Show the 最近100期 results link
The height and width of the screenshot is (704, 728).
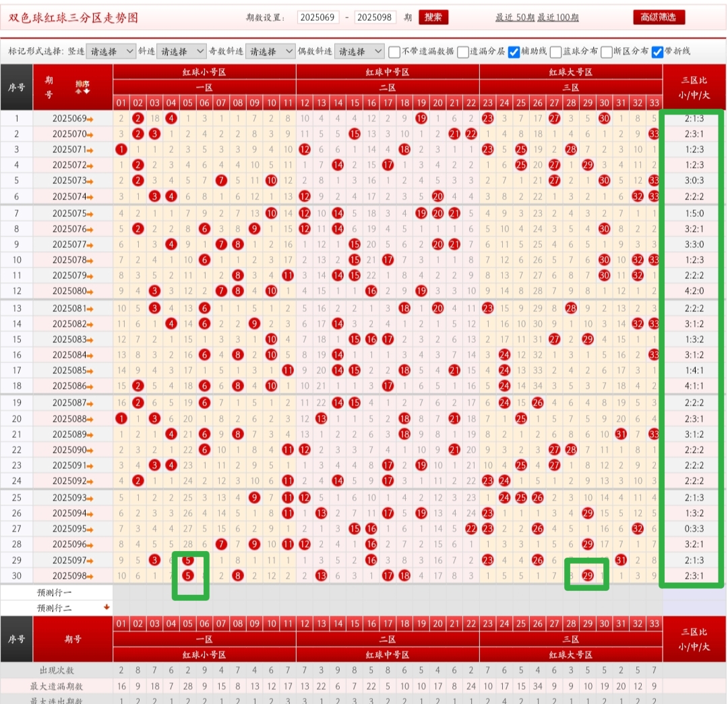coord(558,18)
